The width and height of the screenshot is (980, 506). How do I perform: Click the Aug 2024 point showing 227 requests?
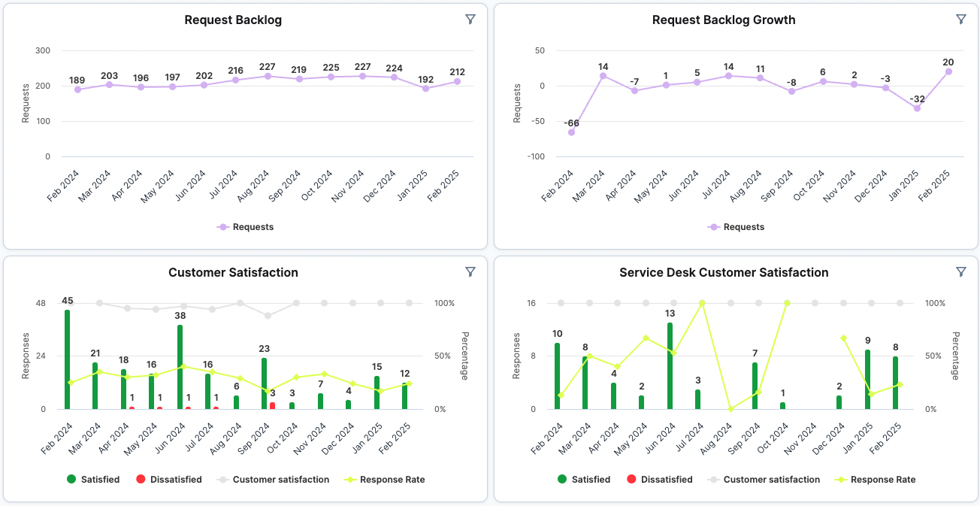(268, 76)
